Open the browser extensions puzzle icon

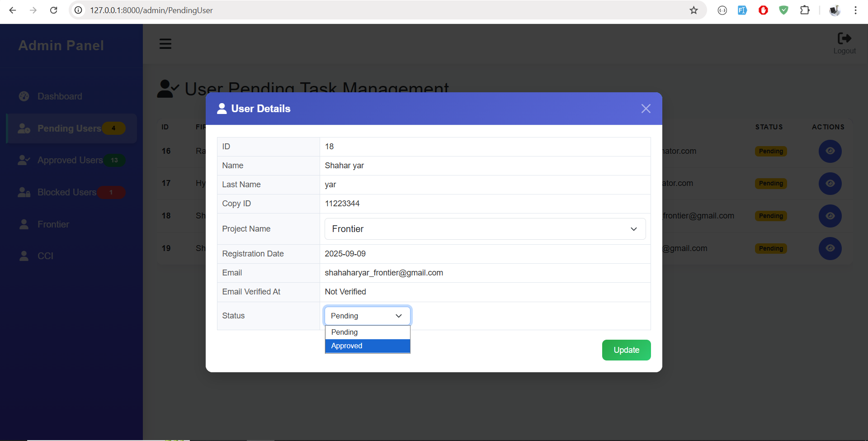(x=805, y=10)
